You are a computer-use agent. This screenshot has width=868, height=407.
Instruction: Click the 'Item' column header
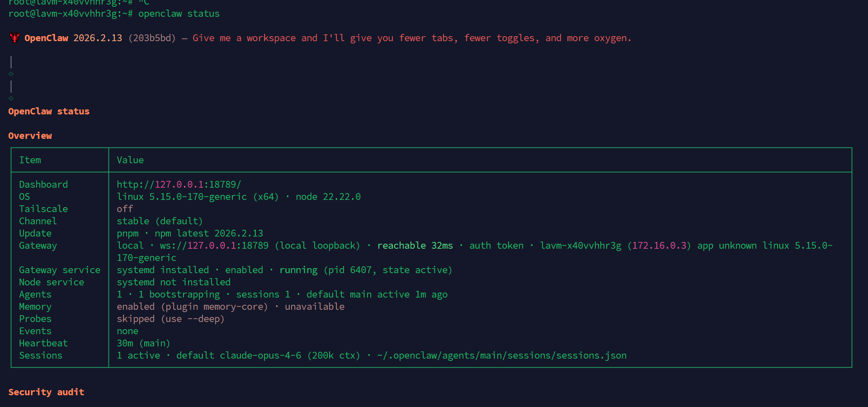[x=30, y=160]
